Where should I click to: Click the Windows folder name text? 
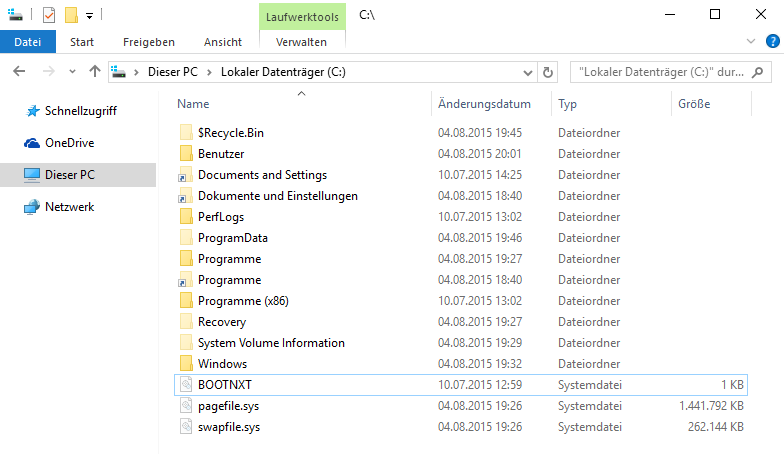point(222,364)
